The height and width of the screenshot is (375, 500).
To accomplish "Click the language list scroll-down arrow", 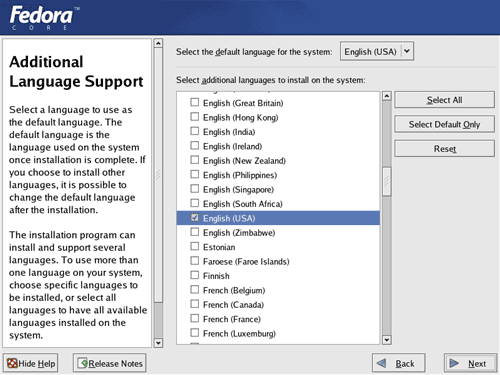I will pos(387,340).
